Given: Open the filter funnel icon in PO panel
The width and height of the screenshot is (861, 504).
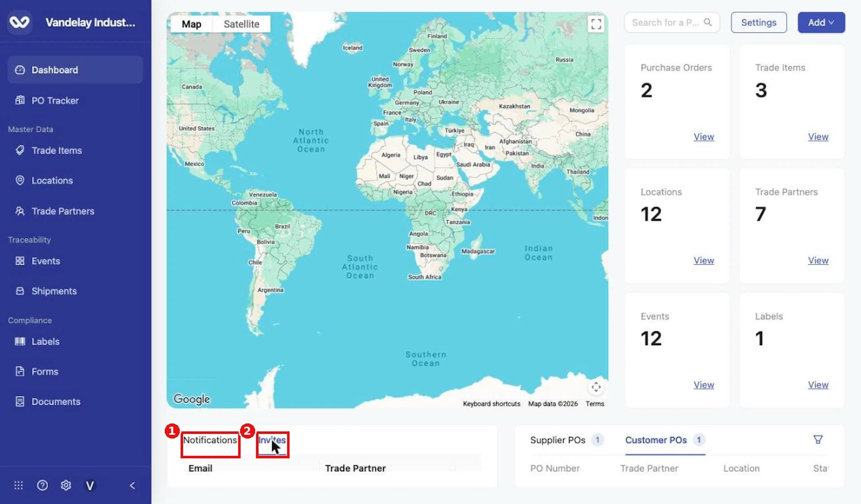Looking at the screenshot, I should click(818, 439).
